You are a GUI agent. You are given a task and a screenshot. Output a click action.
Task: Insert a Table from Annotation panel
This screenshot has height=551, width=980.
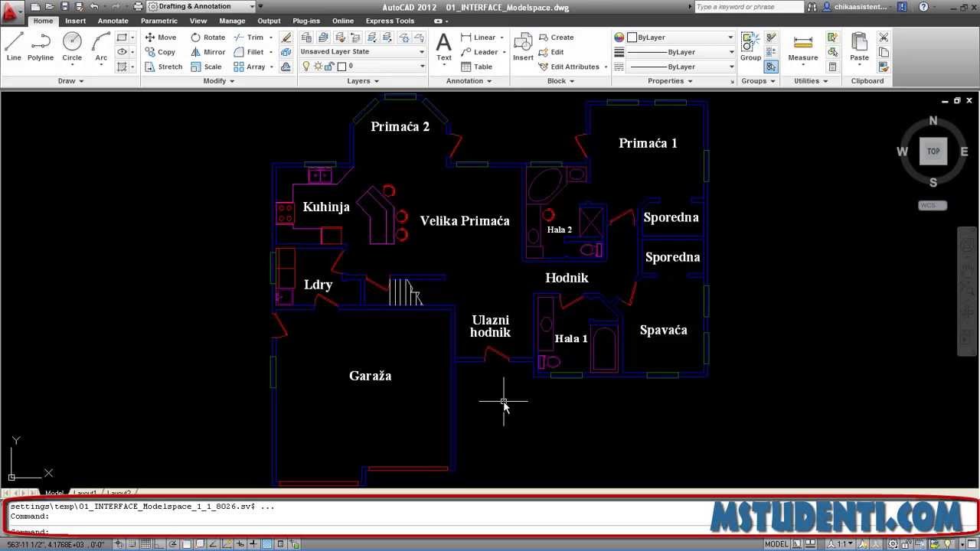coord(476,67)
